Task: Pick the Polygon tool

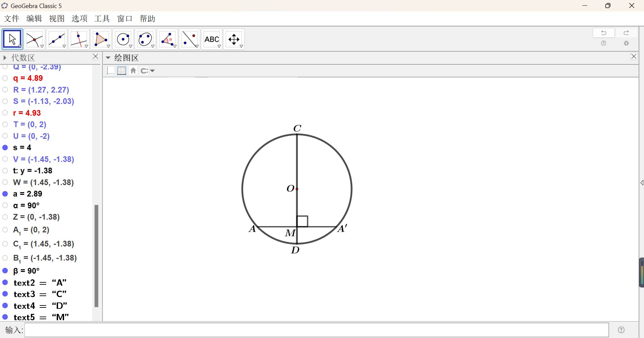Action: pyautogui.click(x=101, y=39)
